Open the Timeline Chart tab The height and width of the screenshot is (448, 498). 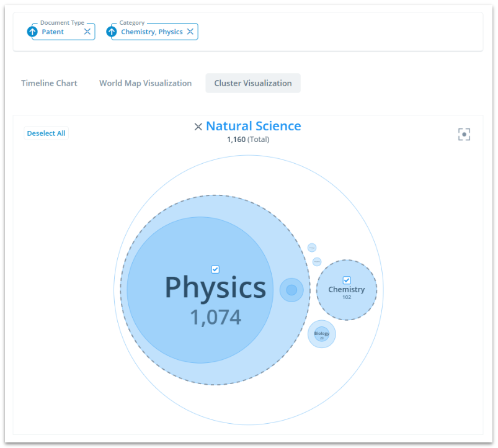click(x=49, y=83)
